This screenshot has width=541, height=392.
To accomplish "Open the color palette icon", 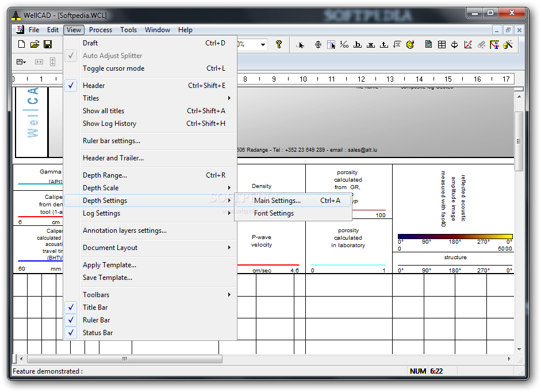I will pos(410,44).
